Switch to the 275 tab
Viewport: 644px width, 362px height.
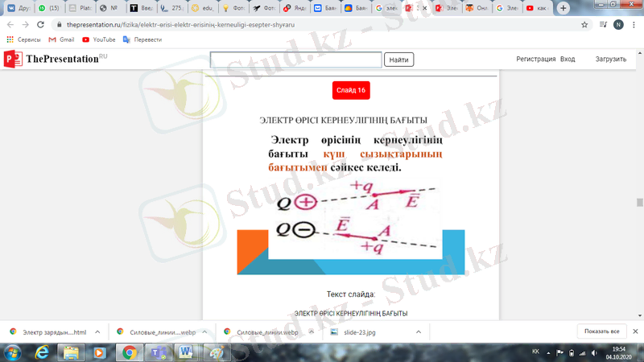pyautogui.click(x=171, y=8)
